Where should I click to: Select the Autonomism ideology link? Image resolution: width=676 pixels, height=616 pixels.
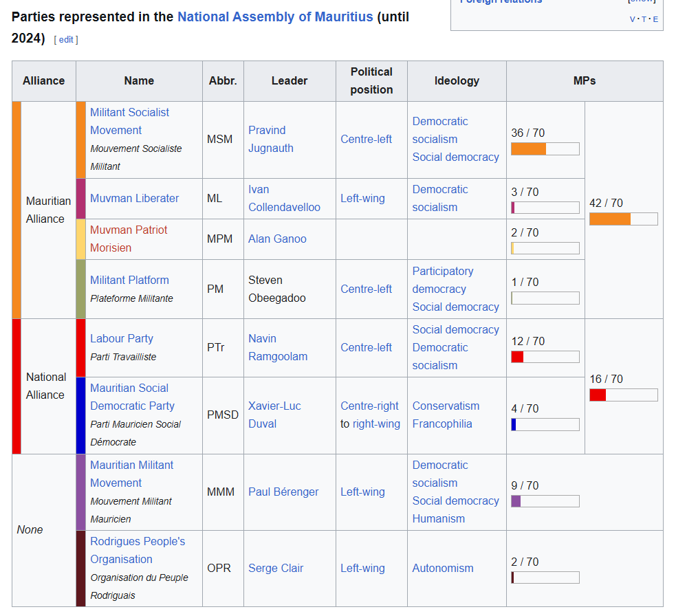(442, 568)
